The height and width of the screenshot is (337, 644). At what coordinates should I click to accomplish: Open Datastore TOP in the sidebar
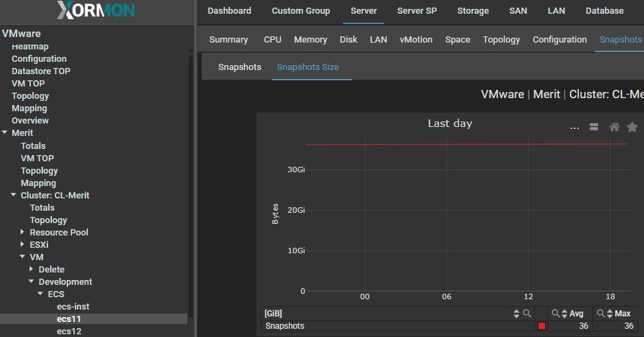40,71
